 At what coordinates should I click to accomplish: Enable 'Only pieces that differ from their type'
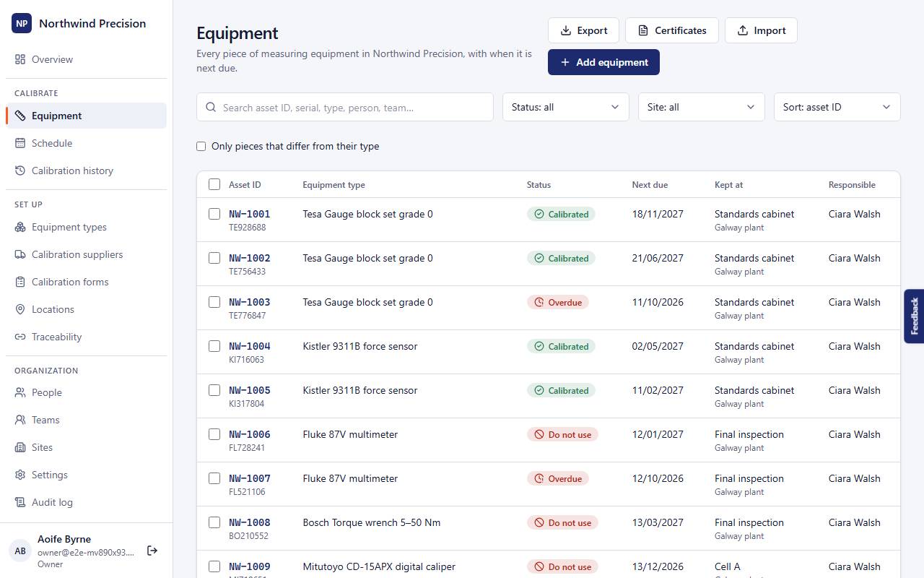click(x=201, y=147)
